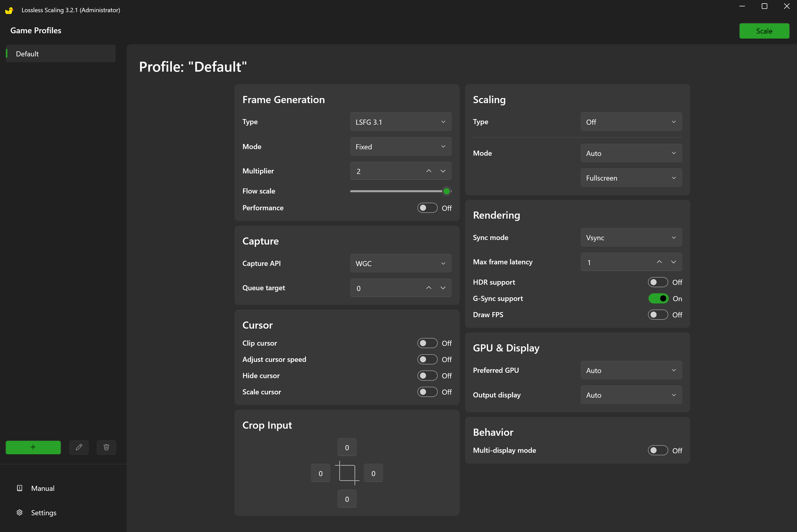The image size is (797, 532).
Task: Open the Manual page
Action: point(43,488)
